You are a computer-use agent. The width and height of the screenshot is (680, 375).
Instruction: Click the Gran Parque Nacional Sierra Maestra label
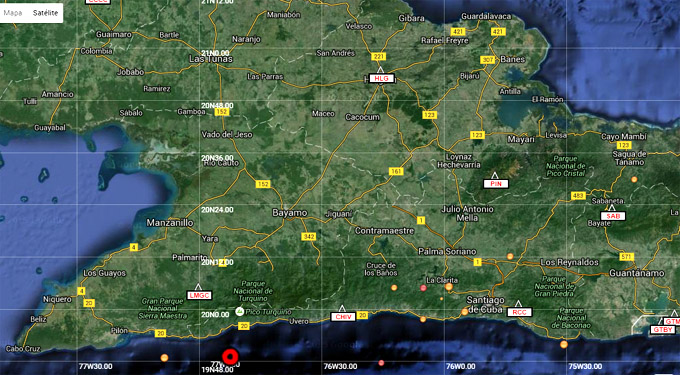pyautogui.click(x=163, y=308)
